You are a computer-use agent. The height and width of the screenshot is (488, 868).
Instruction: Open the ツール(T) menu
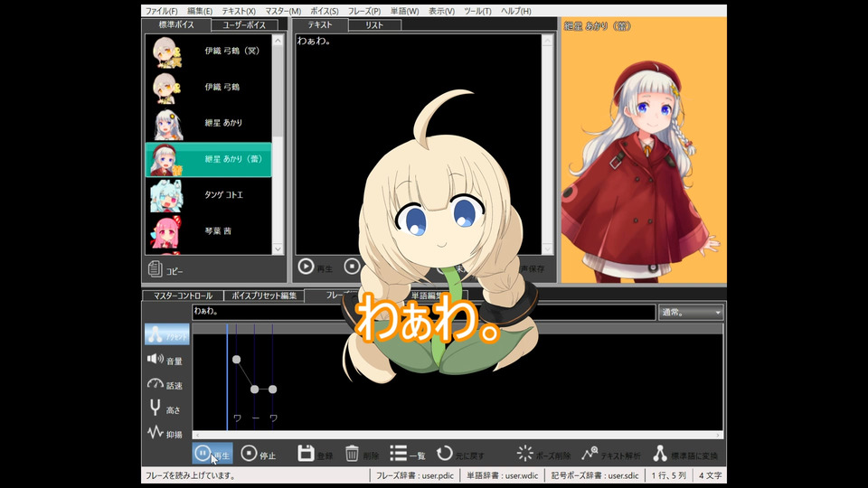[x=477, y=11]
